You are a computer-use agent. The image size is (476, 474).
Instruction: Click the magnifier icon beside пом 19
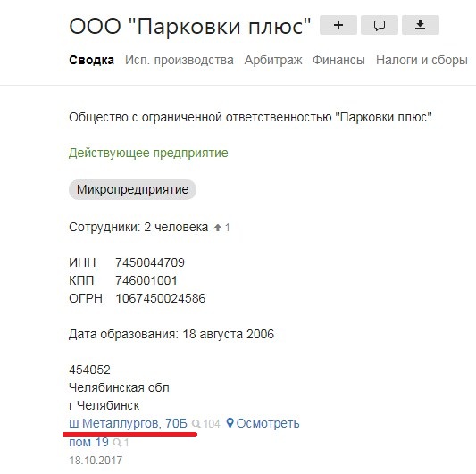tap(117, 443)
